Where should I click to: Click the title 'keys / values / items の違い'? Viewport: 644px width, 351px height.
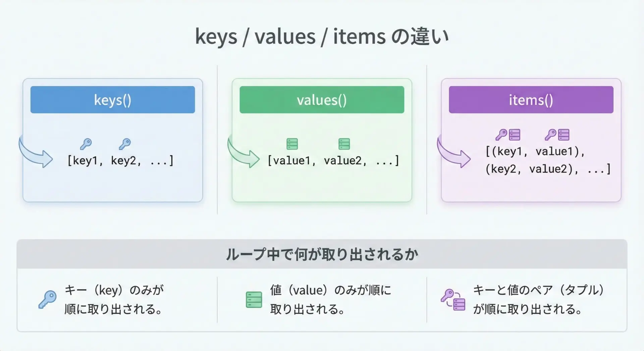point(322,36)
